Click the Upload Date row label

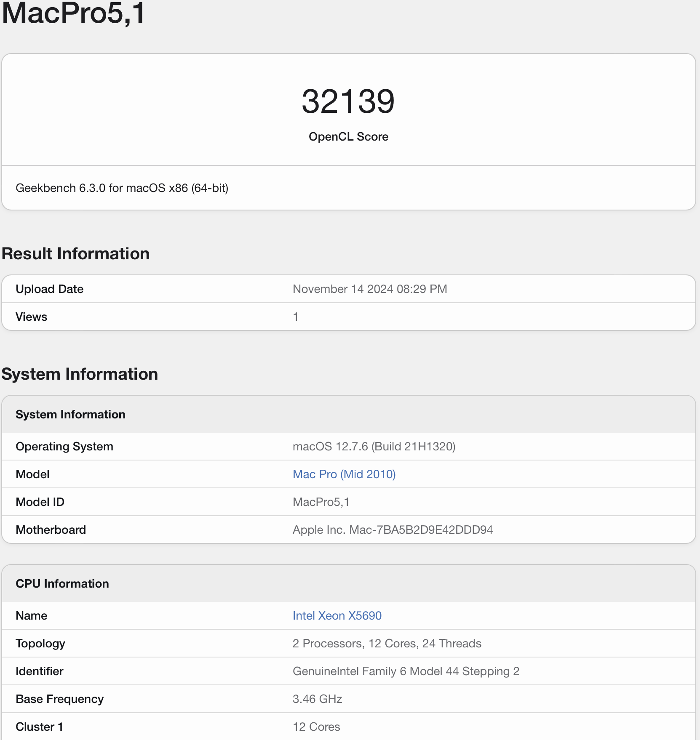[49, 289]
